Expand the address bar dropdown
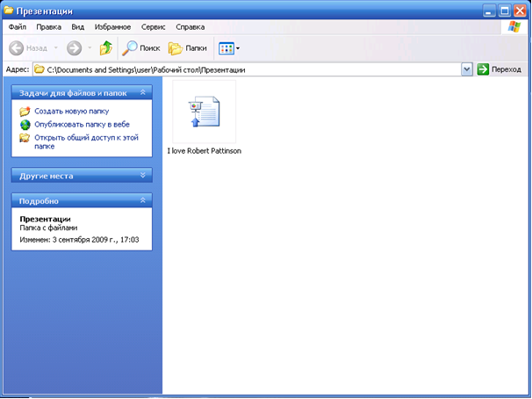 [x=467, y=69]
